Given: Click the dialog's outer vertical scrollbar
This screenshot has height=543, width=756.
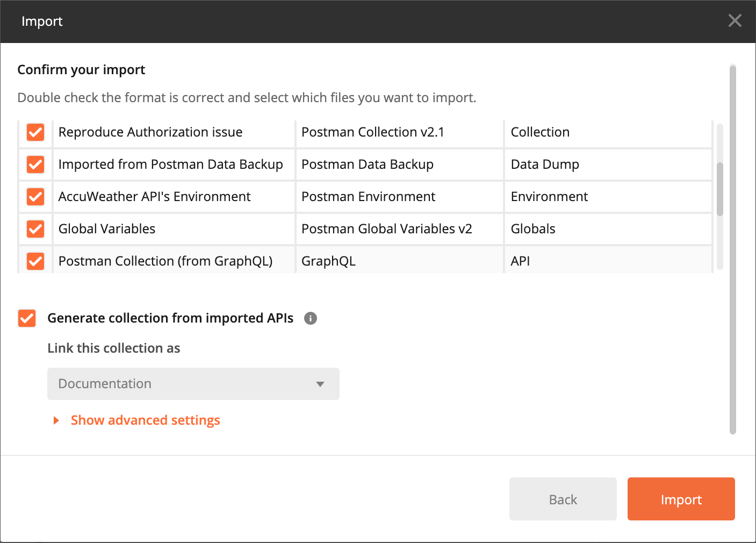Looking at the screenshot, I should click(733, 249).
